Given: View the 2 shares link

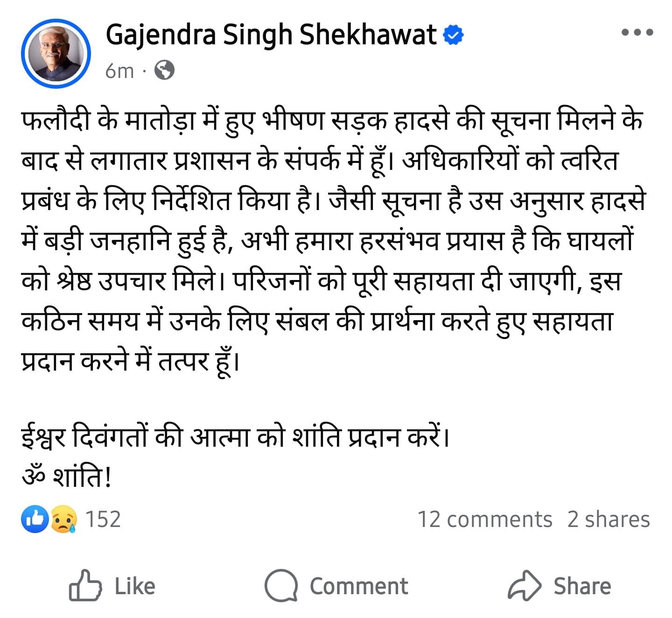Looking at the screenshot, I should tap(608, 519).
